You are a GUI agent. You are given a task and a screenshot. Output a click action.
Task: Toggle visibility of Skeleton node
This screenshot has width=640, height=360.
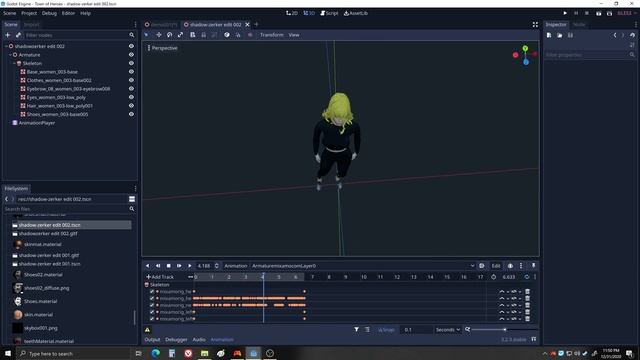[131, 63]
